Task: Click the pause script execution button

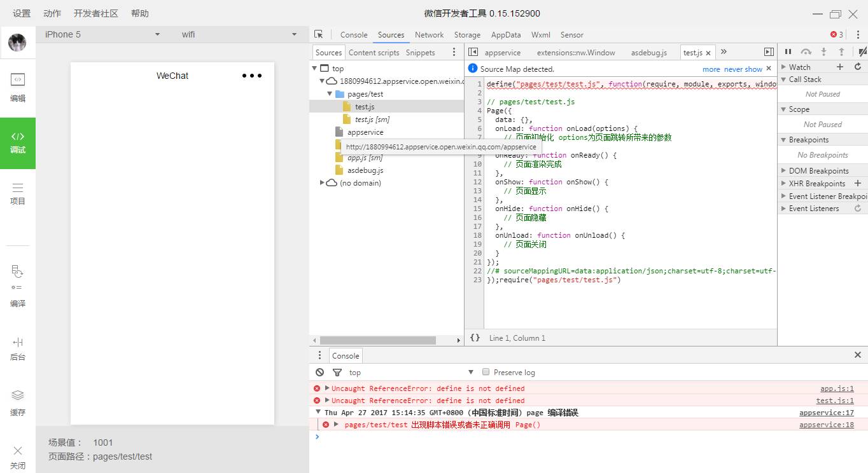Action: (x=788, y=52)
